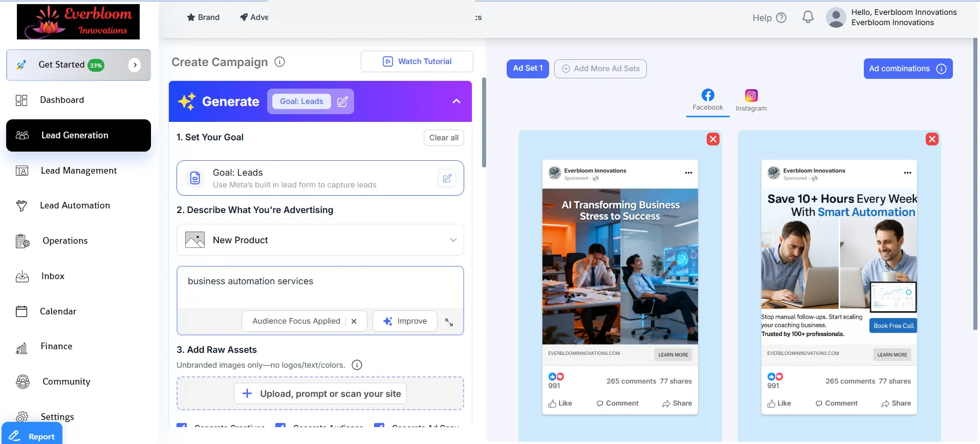Click the Watch Tutorial button
980x444 pixels.
tap(417, 61)
